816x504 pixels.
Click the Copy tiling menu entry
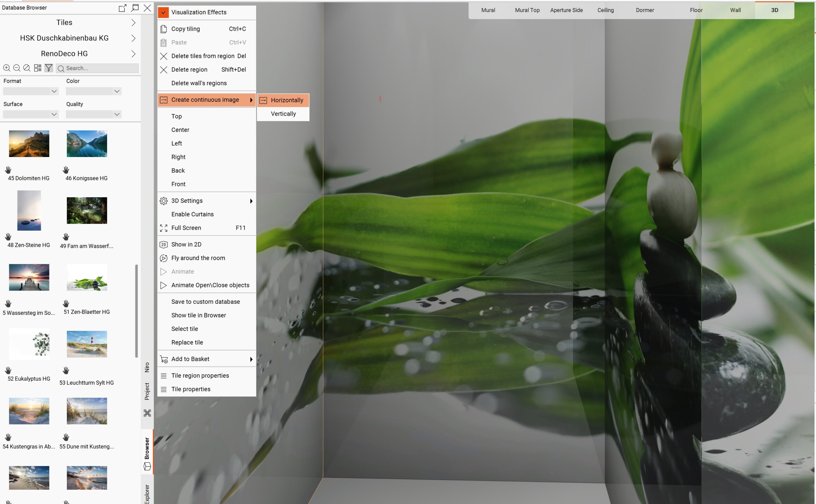[186, 29]
